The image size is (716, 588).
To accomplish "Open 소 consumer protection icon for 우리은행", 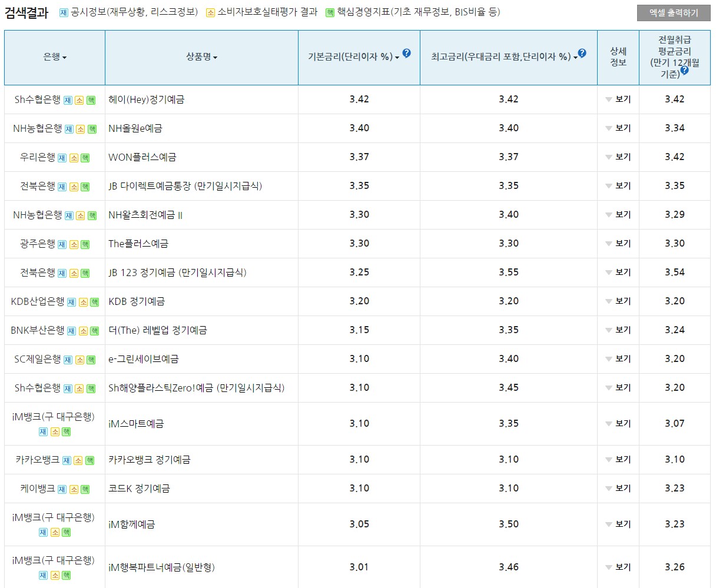I will pyautogui.click(x=74, y=158).
